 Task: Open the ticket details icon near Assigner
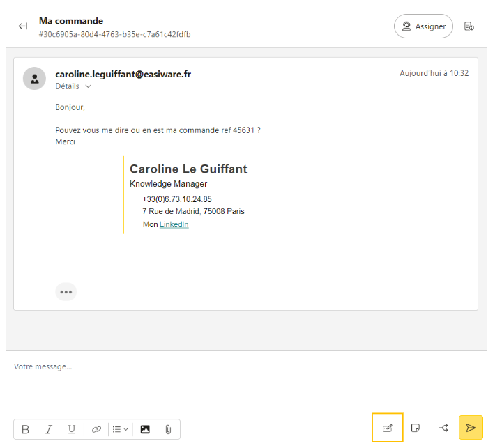coord(469,26)
